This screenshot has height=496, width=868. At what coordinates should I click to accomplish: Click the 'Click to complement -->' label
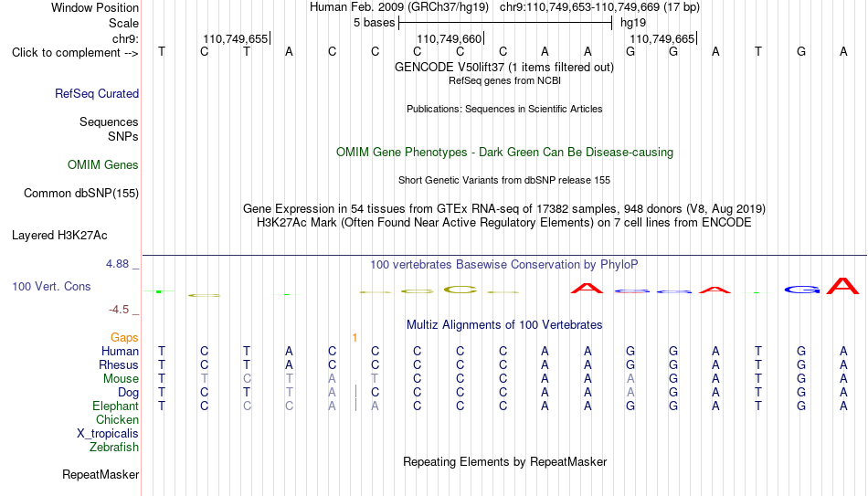click(75, 53)
